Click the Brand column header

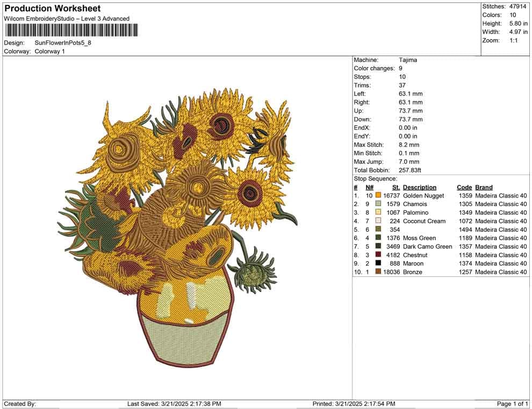point(484,187)
